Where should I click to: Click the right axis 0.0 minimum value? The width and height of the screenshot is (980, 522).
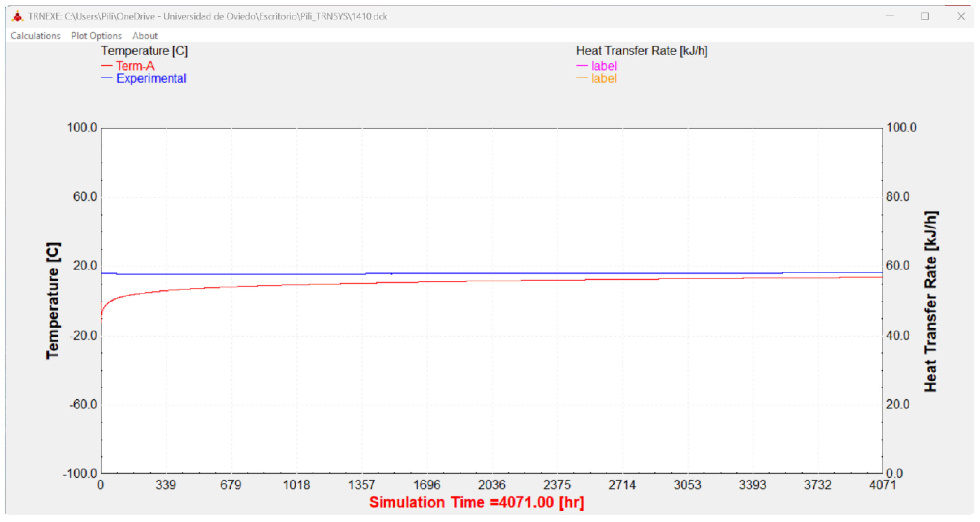point(894,473)
